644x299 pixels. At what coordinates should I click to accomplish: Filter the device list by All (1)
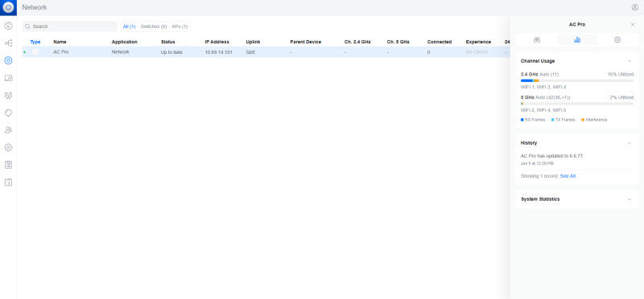tap(130, 27)
